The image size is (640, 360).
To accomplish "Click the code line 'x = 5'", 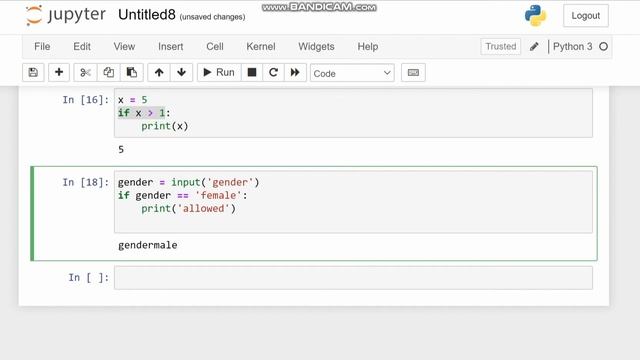I will click(133, 100).
